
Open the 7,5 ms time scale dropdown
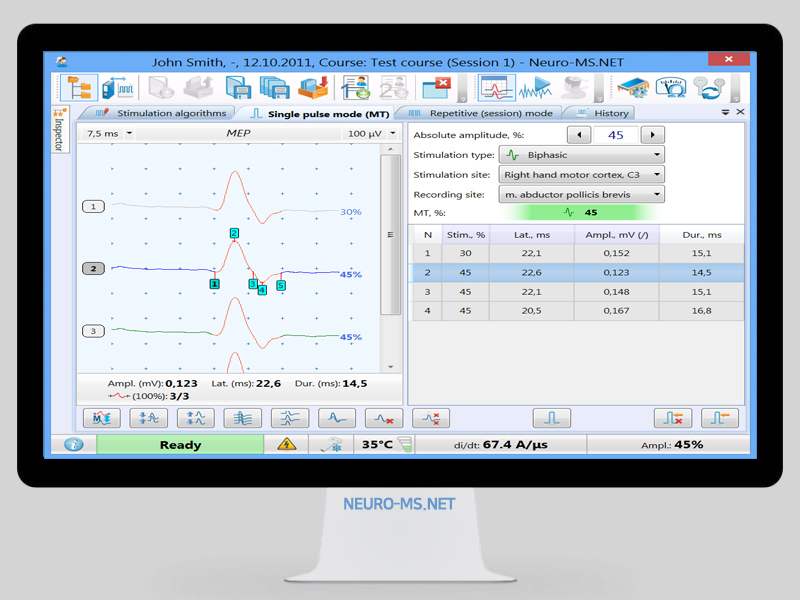[x=108, y=133]
